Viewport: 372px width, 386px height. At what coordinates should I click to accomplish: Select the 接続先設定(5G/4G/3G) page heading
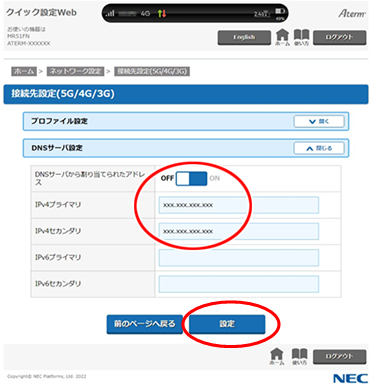pyautogui.click(x=63, y=94)
